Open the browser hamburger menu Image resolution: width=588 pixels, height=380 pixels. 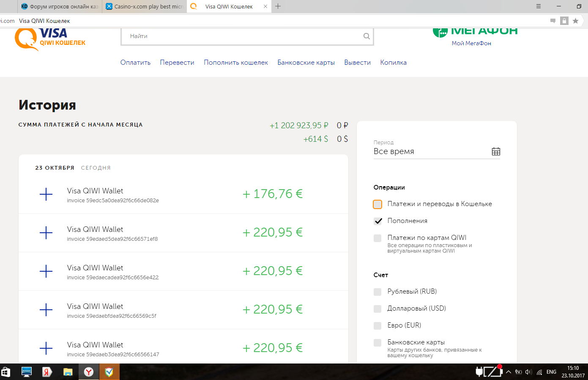[x=538, y=6]
